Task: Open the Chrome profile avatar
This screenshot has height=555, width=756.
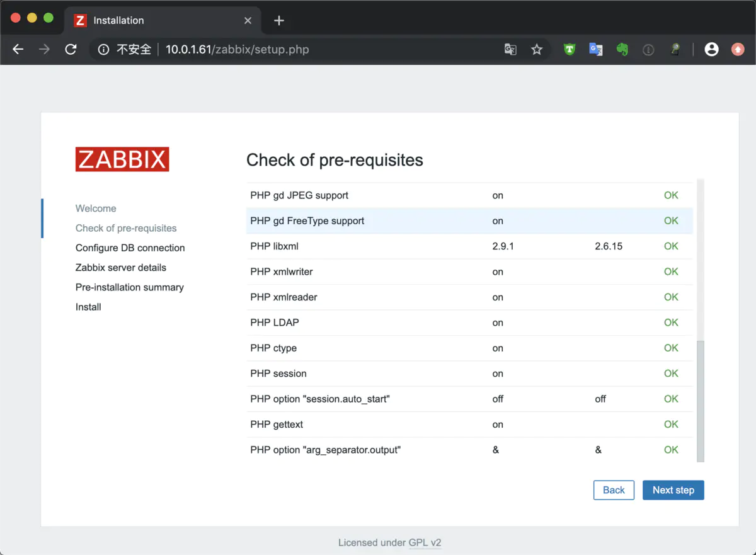Action: pos(711,49)
